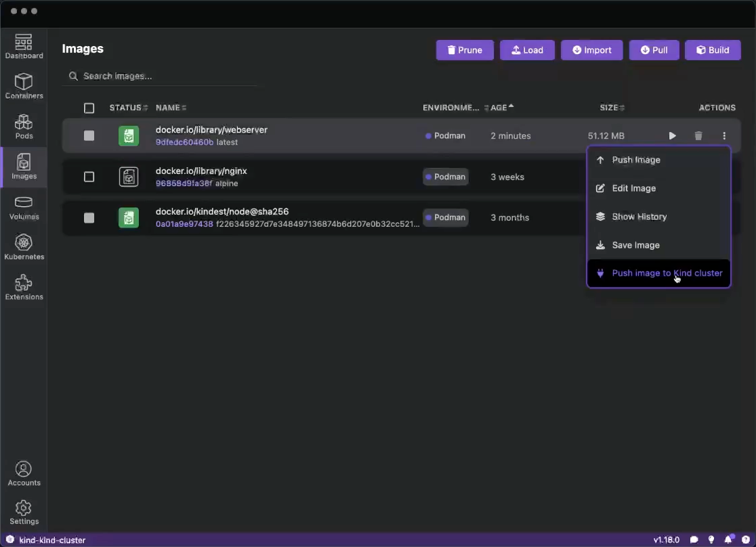756x547 pixels.
Task: Open the Pods section
Action: pos(24,126)
